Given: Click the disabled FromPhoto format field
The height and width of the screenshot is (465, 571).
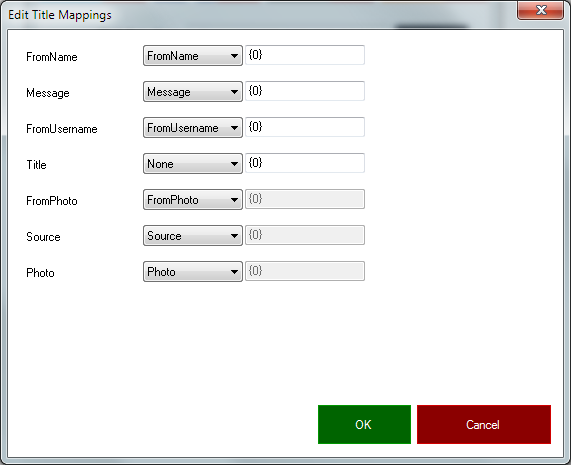Looking at the screenshot, I should 305,199.
